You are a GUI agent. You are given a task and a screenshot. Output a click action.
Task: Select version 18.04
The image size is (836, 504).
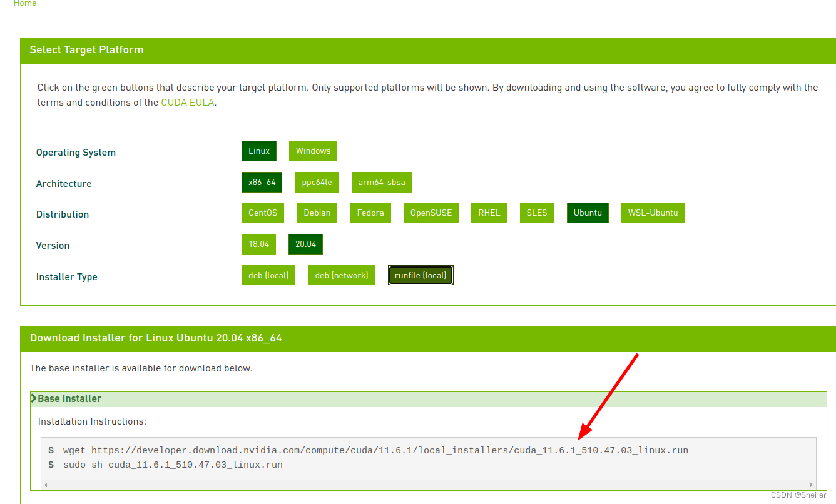point(258,244)
